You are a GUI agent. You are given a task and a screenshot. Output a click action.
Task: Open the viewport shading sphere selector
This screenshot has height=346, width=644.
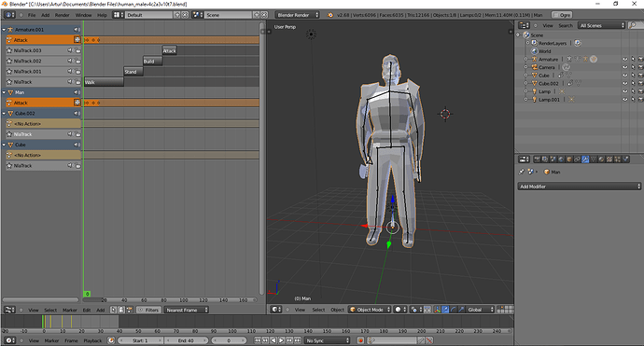(x=400, y=310)
